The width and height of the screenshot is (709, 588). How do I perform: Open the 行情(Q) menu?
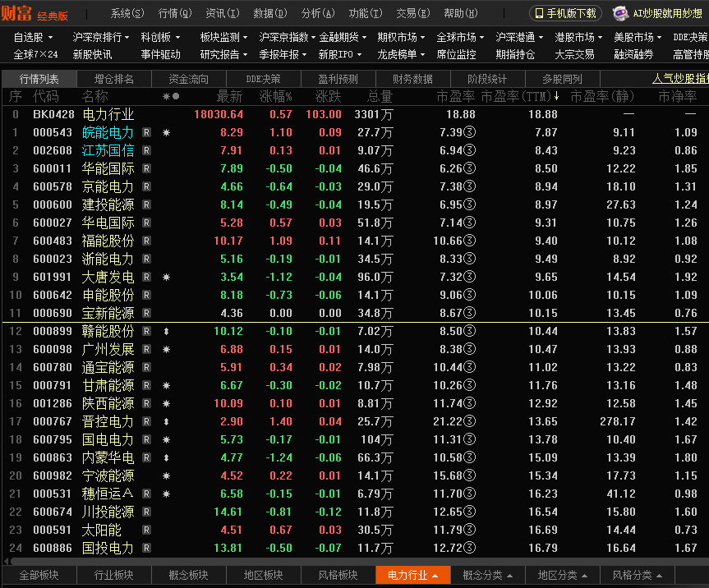[175, 14]
